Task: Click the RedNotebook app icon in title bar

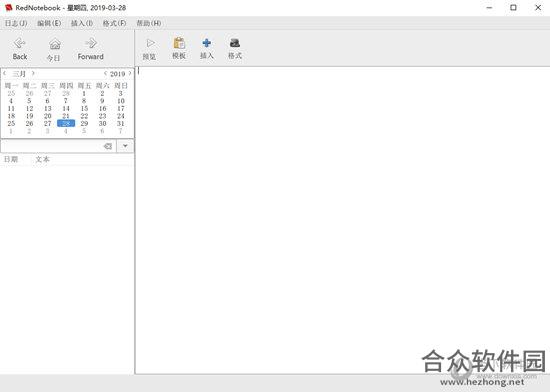Action: [x=8, y=7]
